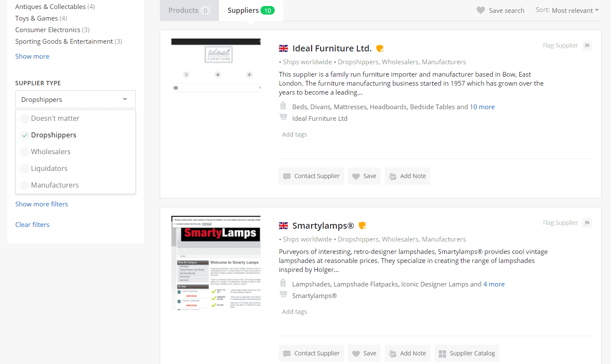Select the "Doesn't matter" supplier type option
This screenshot has height=364, width=611.
coord(55,118)
